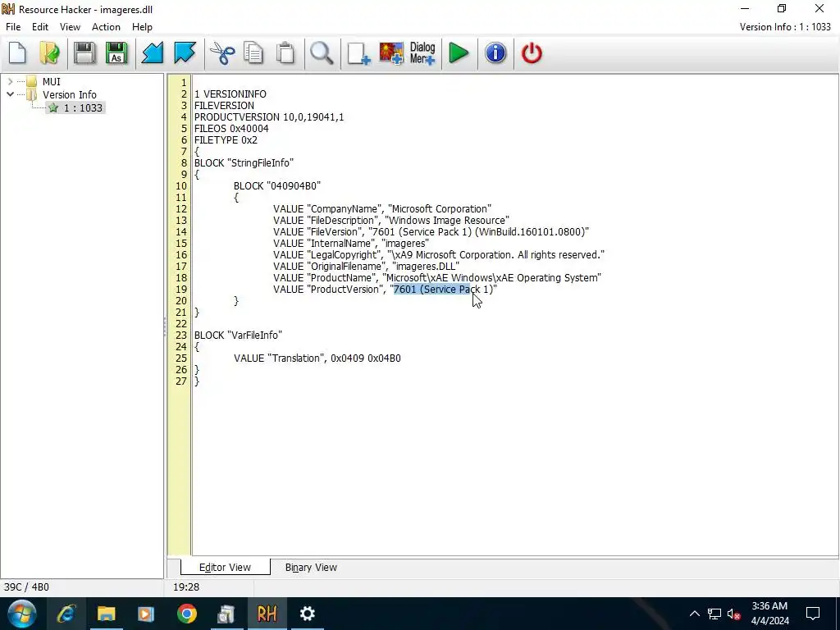Click the PRODUCTVERSION 10,0,19041,1 line

tap(269, 116)
